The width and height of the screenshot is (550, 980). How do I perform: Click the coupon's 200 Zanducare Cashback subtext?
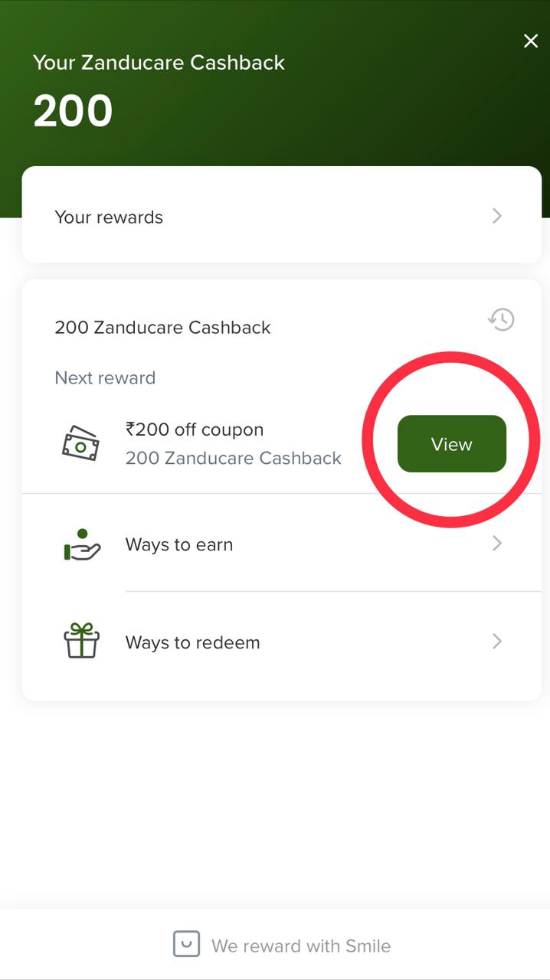tap(234, 458)
